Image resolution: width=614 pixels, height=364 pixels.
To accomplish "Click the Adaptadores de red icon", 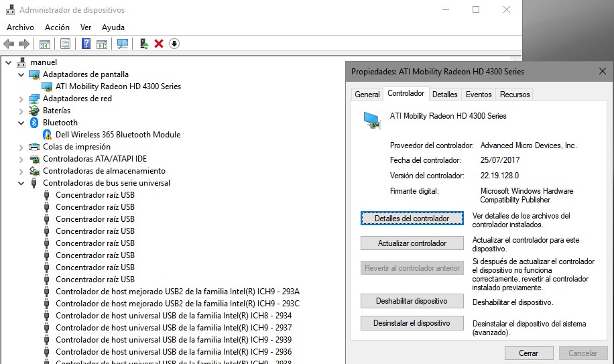I will tap(34, 99).
